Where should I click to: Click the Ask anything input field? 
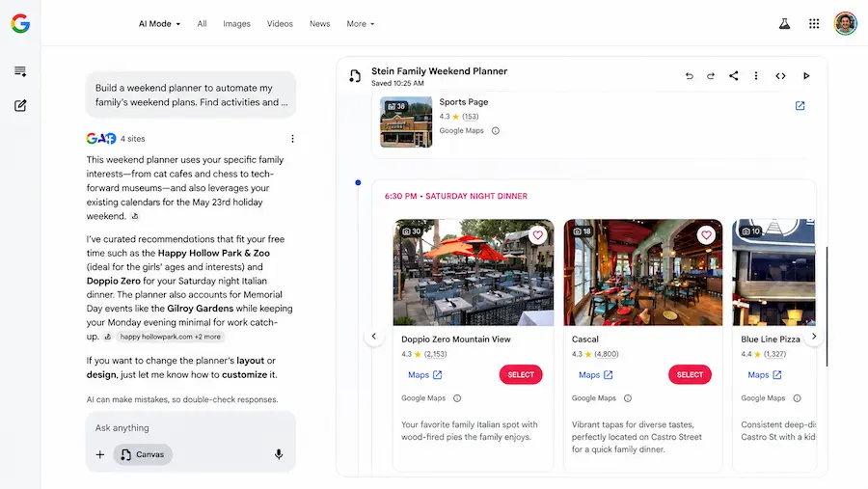coord(190,428)
